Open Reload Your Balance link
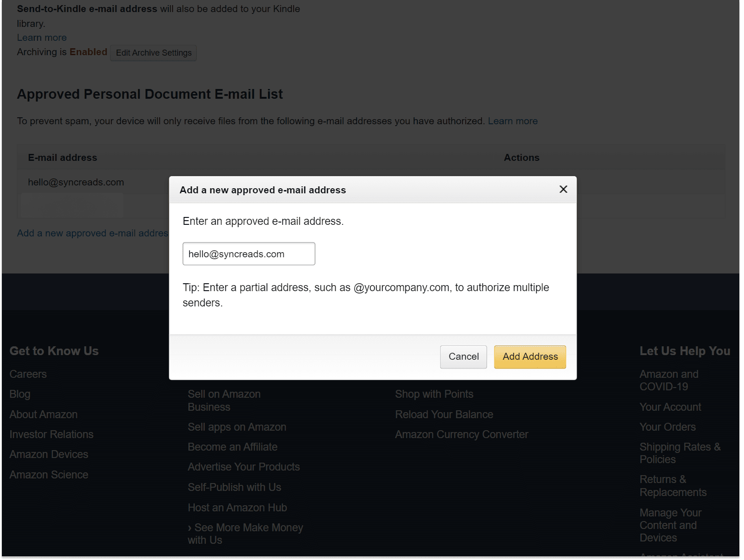This screenshot has width=744, height=560. [444, 414]
